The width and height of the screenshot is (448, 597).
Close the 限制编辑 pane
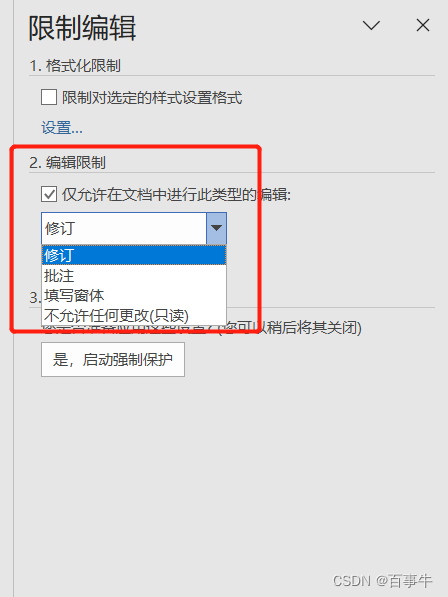click(423, 26)
